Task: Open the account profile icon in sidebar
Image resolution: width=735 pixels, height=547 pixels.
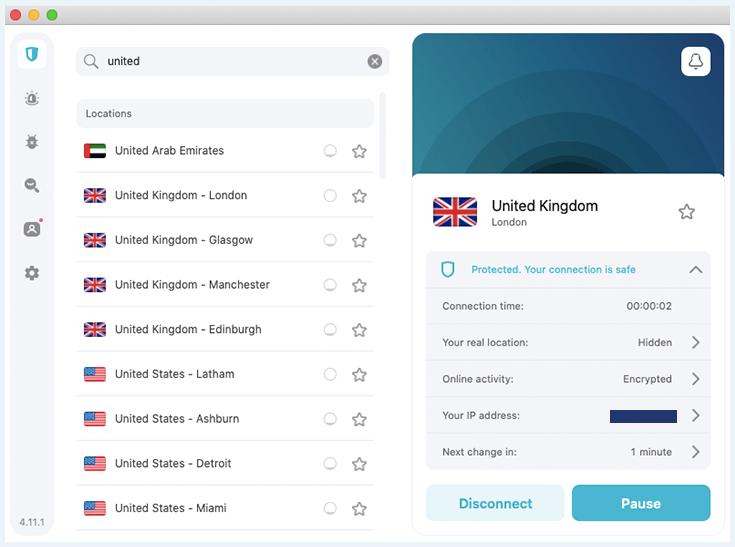Action: coord(32,229)
